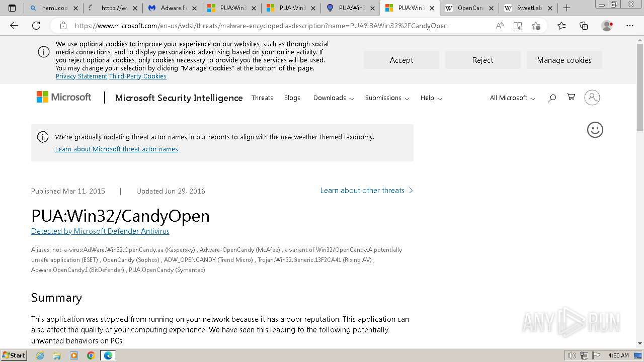Activate the Read aloud icon in address bar

tap(500, 26)
